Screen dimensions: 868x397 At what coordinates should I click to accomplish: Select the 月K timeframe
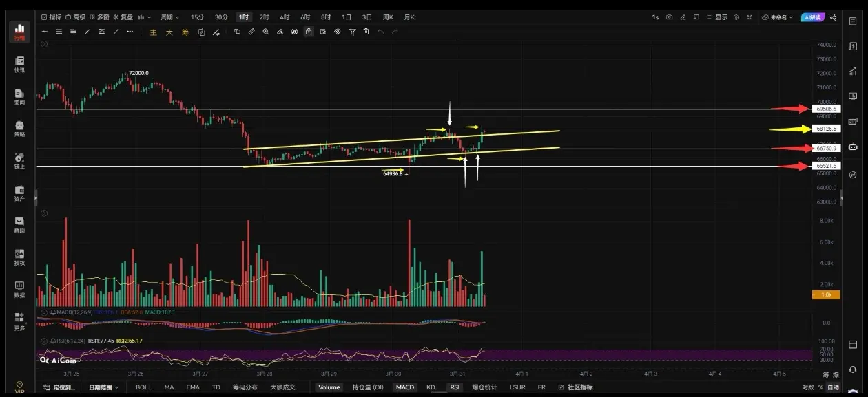tap(409, 17)
